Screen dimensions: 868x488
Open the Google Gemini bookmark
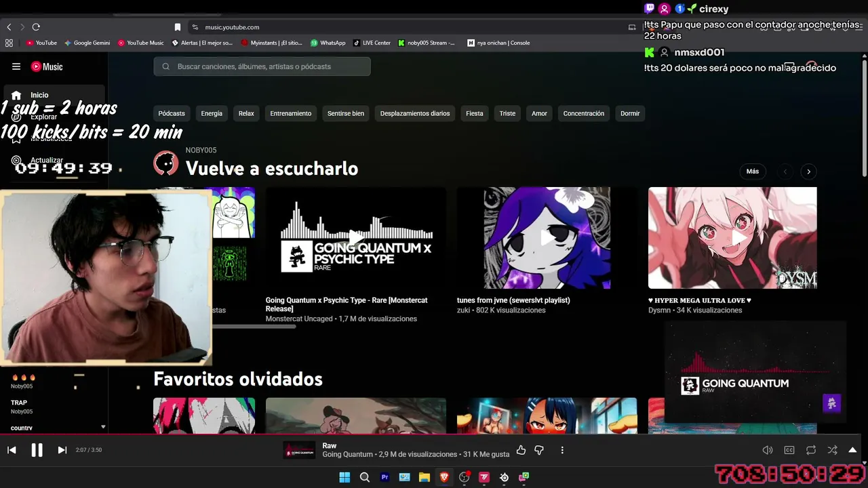click(x=87, y=43)
